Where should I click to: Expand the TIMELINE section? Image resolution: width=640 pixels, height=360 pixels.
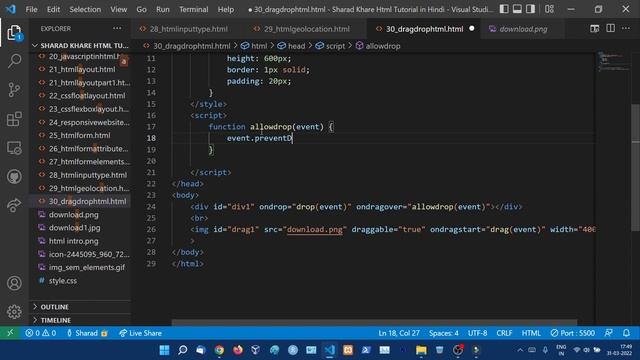[x=80, y=320]
